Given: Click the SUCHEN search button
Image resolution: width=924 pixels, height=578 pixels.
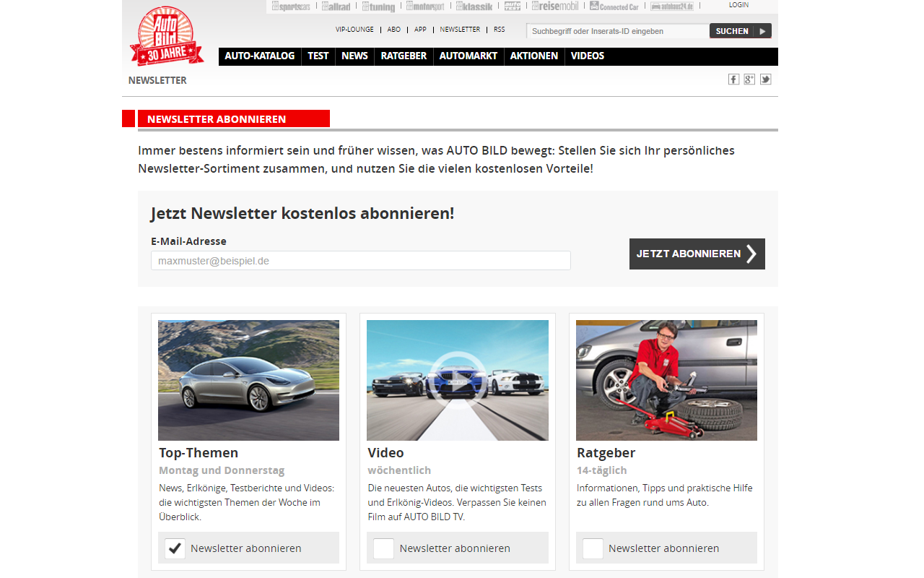Looking at the screenshot, I should click(741, 31).
